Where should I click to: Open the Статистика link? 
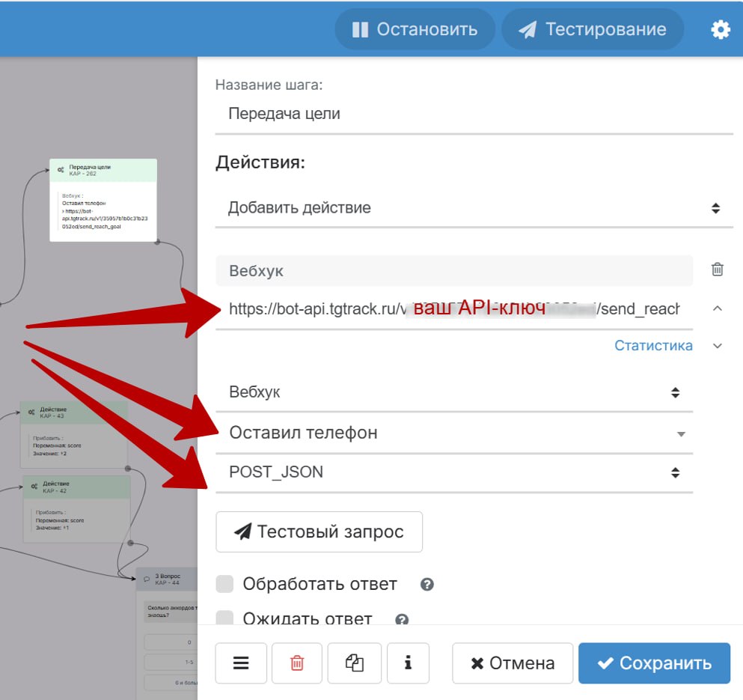[653, 345]
